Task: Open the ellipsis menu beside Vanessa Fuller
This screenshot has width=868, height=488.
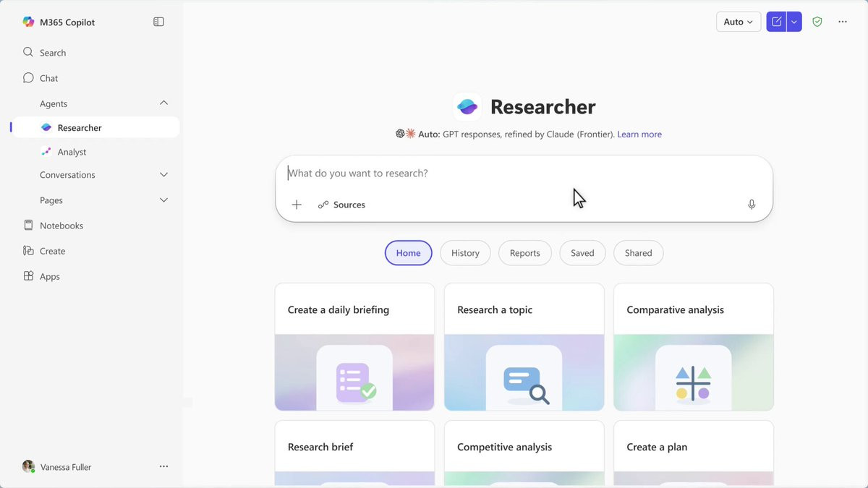Action: coord(163,466)
